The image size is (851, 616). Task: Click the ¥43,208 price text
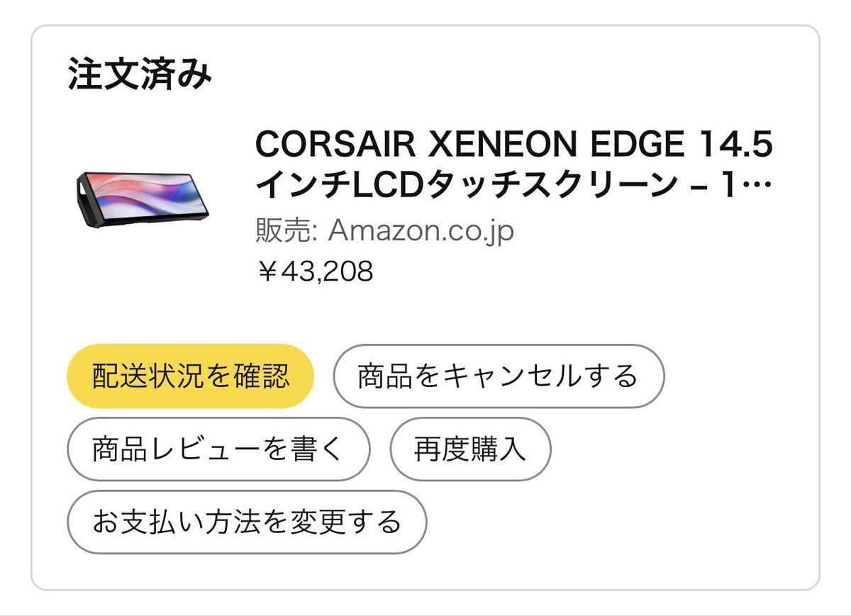[314, 271]
